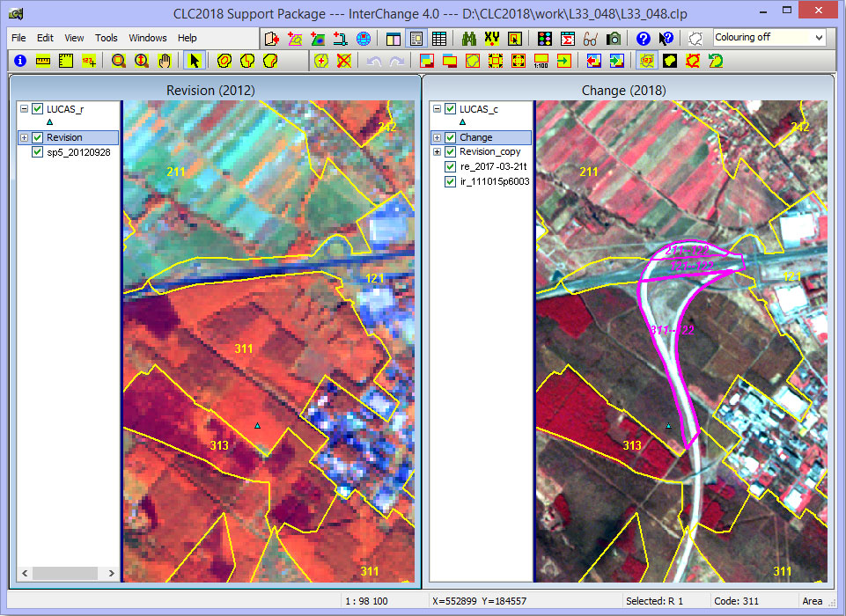Click the yellow ruler measure distance icon
846x616 pixels.
pos(43,61)
